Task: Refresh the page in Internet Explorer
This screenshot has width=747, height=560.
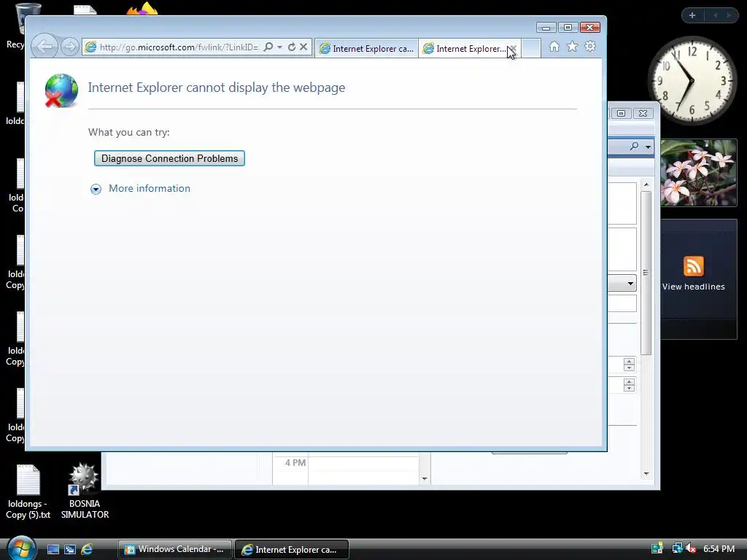Action: pos(292,47)
